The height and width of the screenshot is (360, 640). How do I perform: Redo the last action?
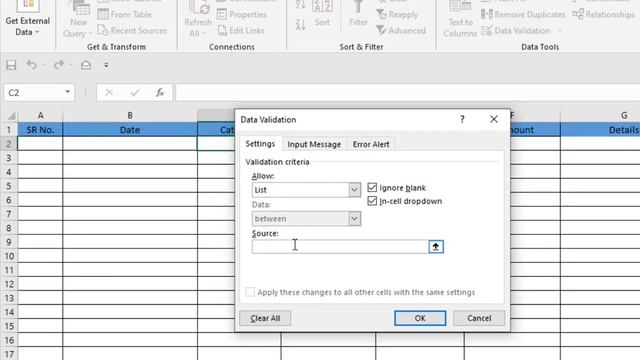tap(59, 65)
